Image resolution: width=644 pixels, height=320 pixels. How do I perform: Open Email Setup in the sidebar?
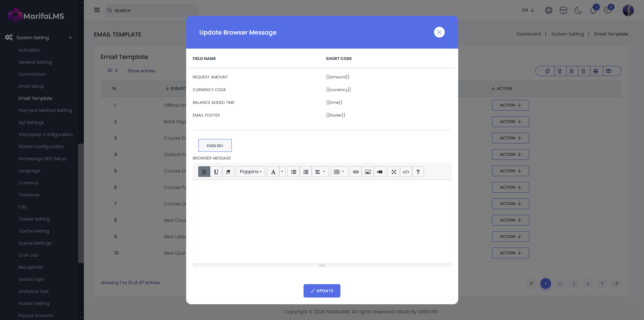pyautogui.click(x=31, y=86)
